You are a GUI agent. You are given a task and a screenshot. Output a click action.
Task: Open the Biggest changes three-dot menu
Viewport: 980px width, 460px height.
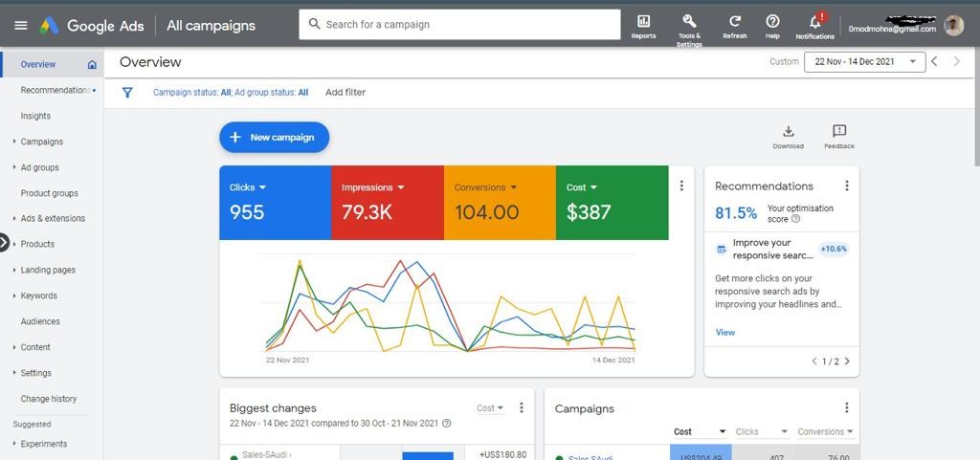522,407
